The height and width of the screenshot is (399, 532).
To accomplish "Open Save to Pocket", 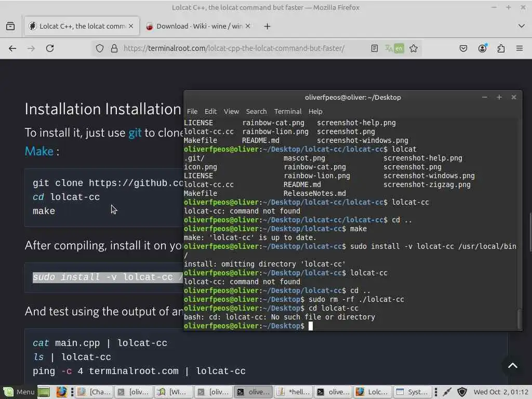I will point(463,48).
